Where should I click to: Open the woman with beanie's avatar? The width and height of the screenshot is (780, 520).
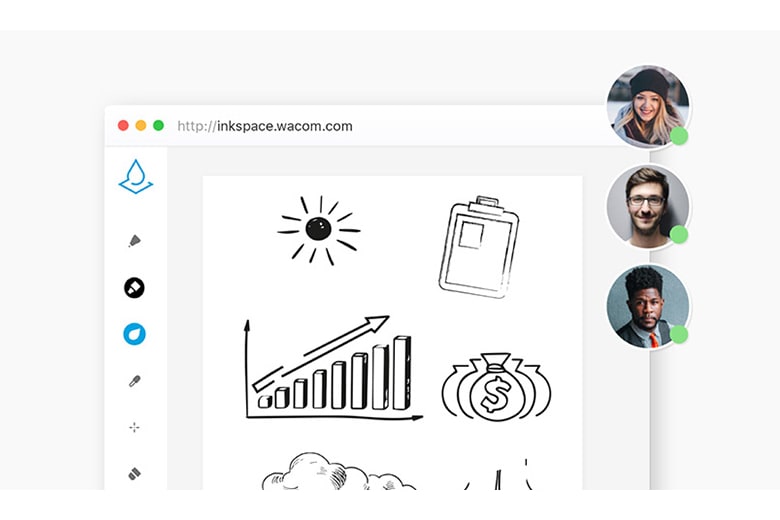click(648, 107)
